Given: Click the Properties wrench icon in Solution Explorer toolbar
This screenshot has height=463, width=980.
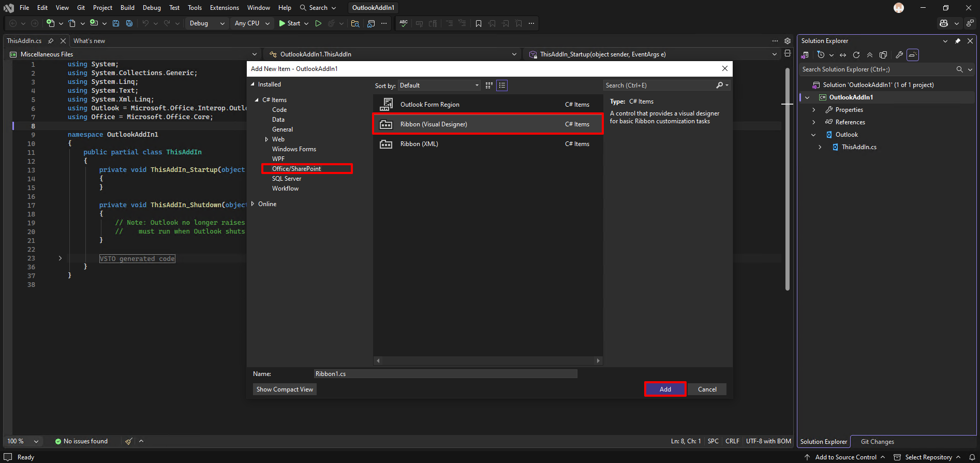Looking at the screenshot, I should click(x=899, y=55).
